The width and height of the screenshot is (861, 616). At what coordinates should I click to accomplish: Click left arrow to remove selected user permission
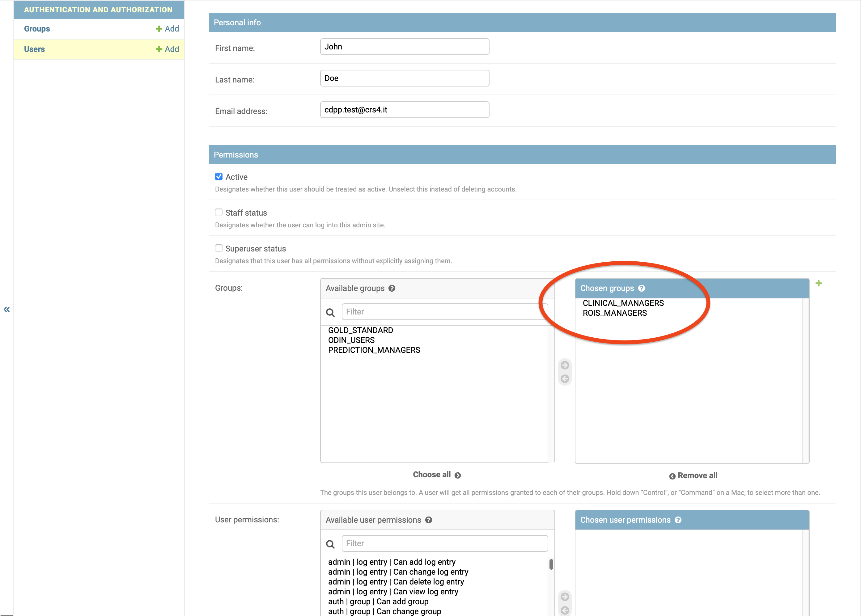pyautogui.click(x=565, y=610)
